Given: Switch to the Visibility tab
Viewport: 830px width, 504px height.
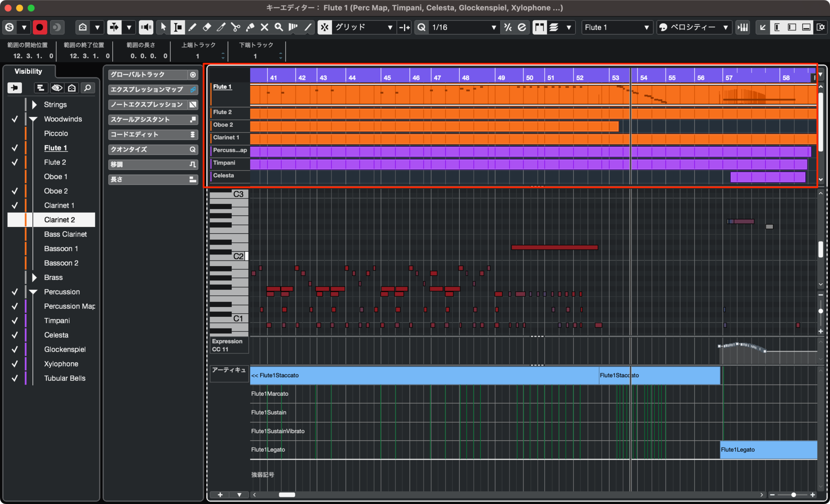Looking at the screenshot, I should pyautogui.click(x=28, y=71).
